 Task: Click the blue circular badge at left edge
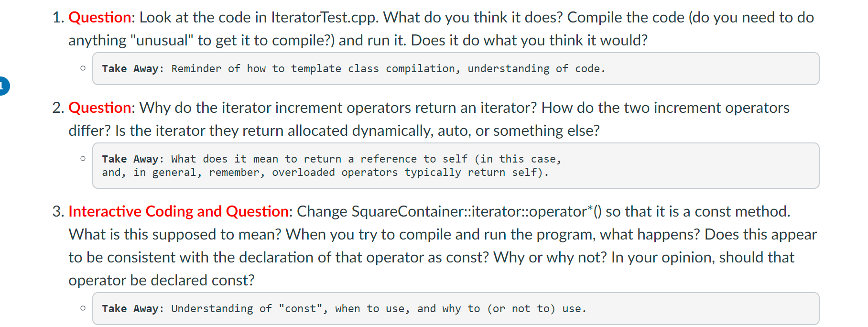pos(2,86)
